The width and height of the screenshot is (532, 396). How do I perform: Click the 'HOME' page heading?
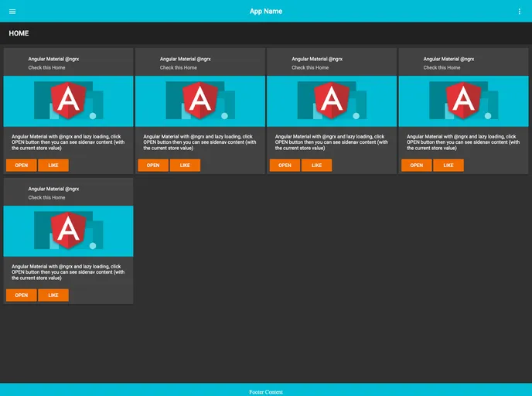coord(19,33)
